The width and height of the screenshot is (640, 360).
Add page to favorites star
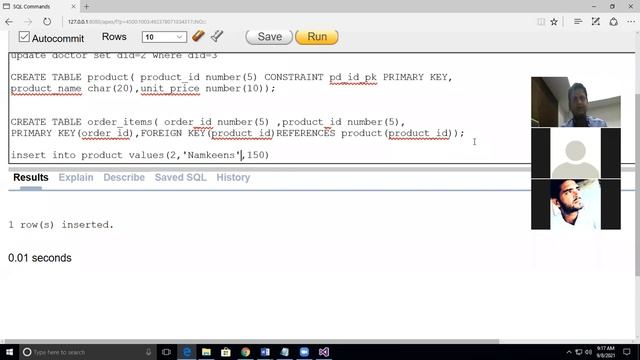pyautogui.click(x=554, y=22)
